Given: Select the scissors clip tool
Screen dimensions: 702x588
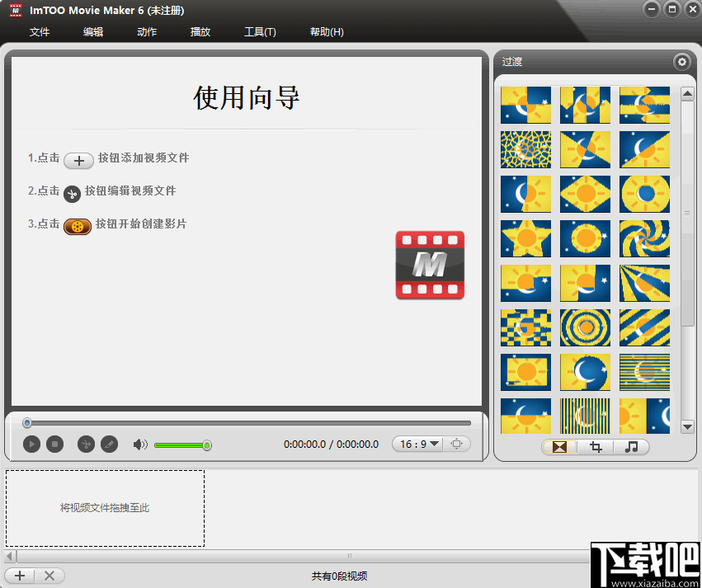Looking at the screenshot, I should pyautogui.click(x=86, y=445).
